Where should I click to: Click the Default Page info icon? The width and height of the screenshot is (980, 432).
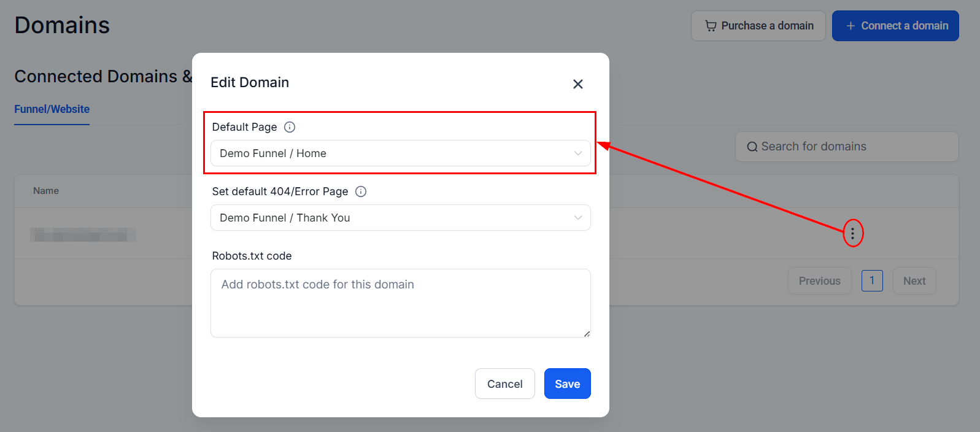(x=290, y=127)
